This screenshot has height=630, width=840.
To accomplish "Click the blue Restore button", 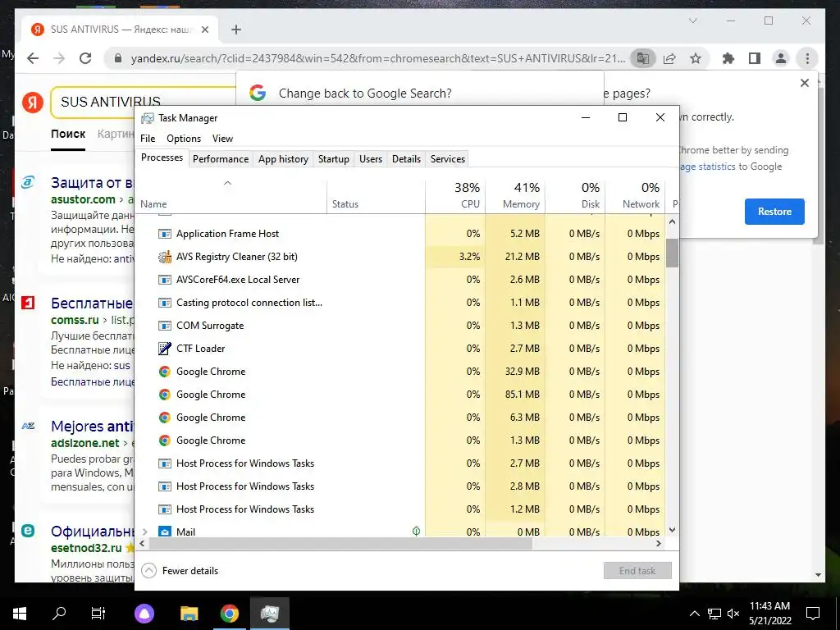I will click(x=774, y=212).
